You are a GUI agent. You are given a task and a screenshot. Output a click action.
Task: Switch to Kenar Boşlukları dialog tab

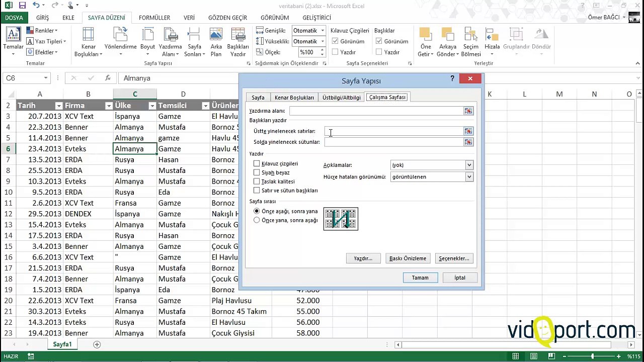294,97
